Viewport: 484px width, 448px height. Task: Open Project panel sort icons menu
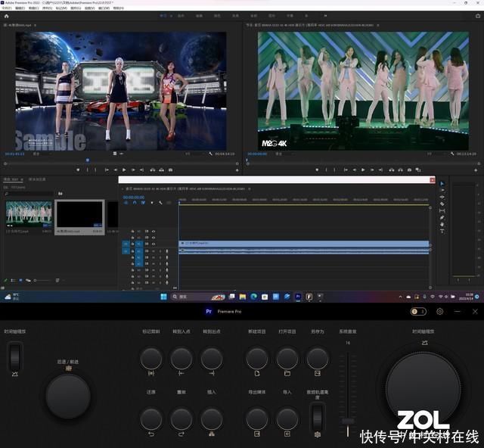pos(57,280)
